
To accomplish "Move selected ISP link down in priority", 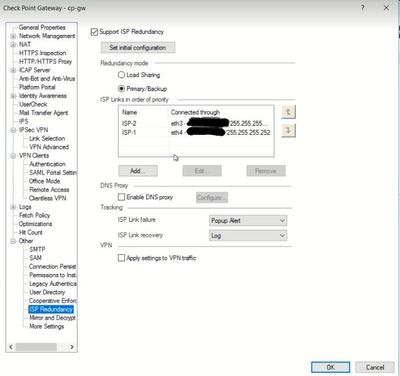I will (288, 130).
